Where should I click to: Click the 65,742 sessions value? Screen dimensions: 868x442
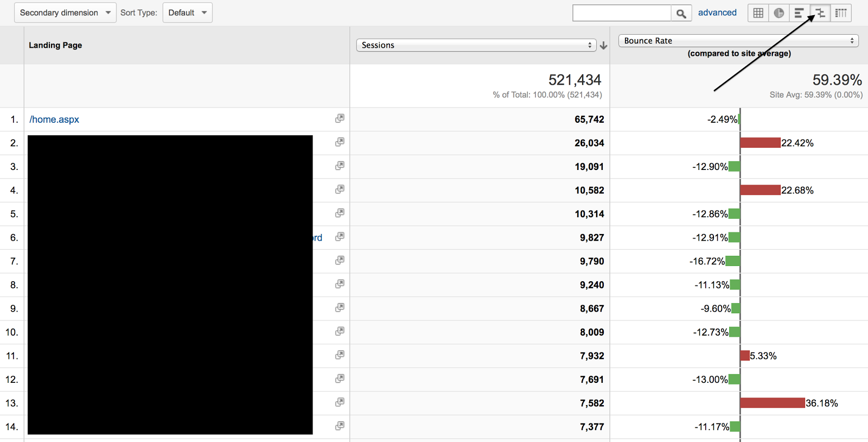[589, 119]
